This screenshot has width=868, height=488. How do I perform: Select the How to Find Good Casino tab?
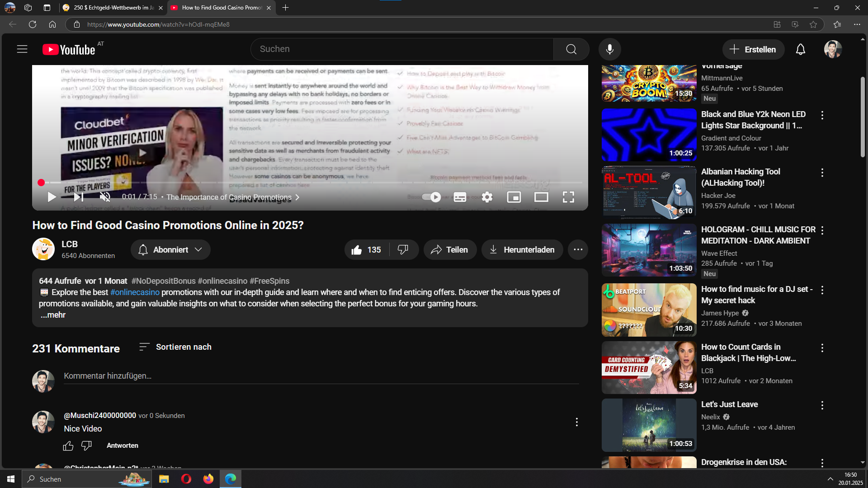pyautogui.click(x=222, y=8)
